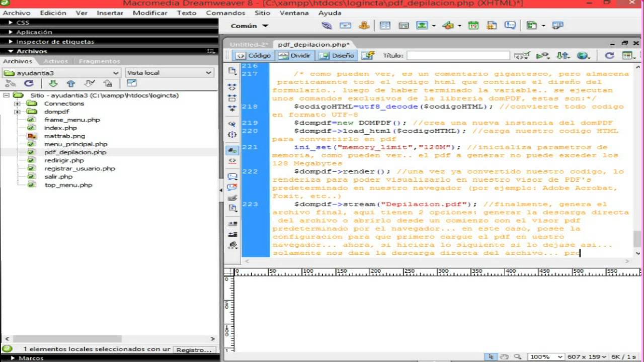Open the Vista local dropdown
Image resolution: width=644 pixels, height=362 pixels.
pos(170,73)
